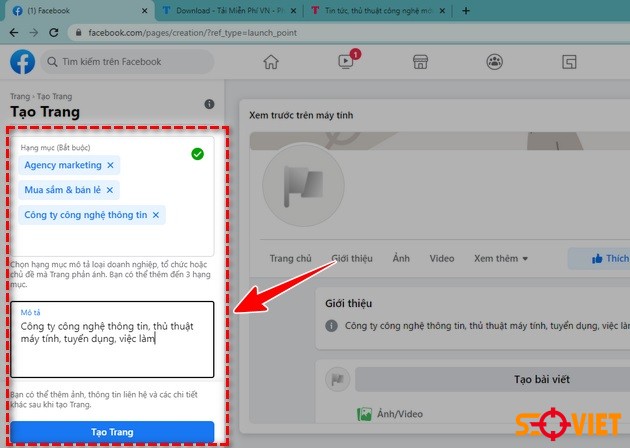The width and height of the screenshot is (630, 448).
Task: Click the Thích like button
Action: (599, 258)
